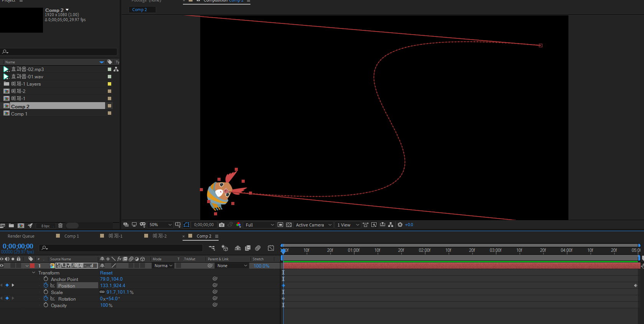Open Composition Mini-Flowchart icon

click(212, 248)
